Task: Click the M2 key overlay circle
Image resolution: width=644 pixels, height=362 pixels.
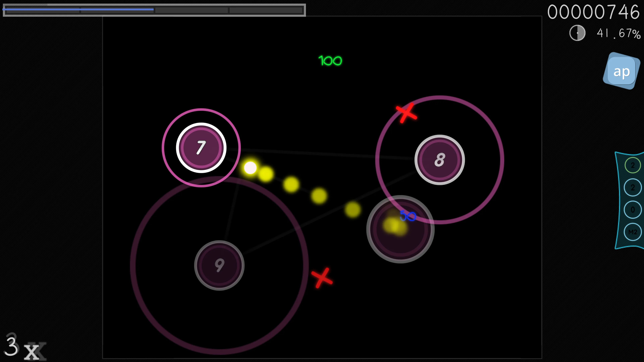Action: 632,232
